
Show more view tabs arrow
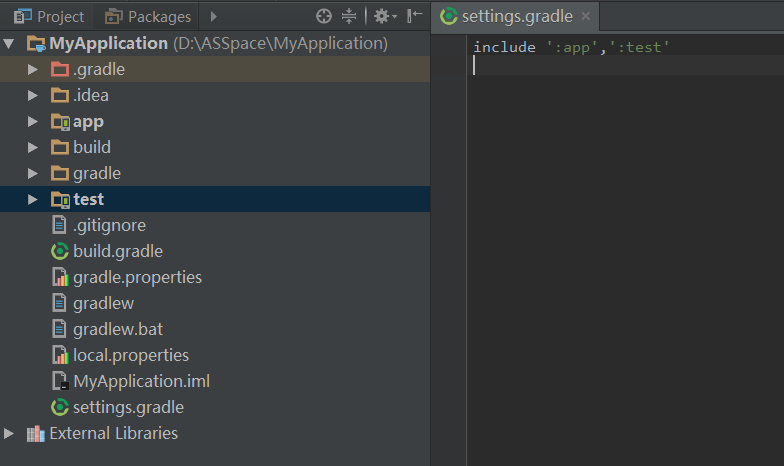click(213, 16)
